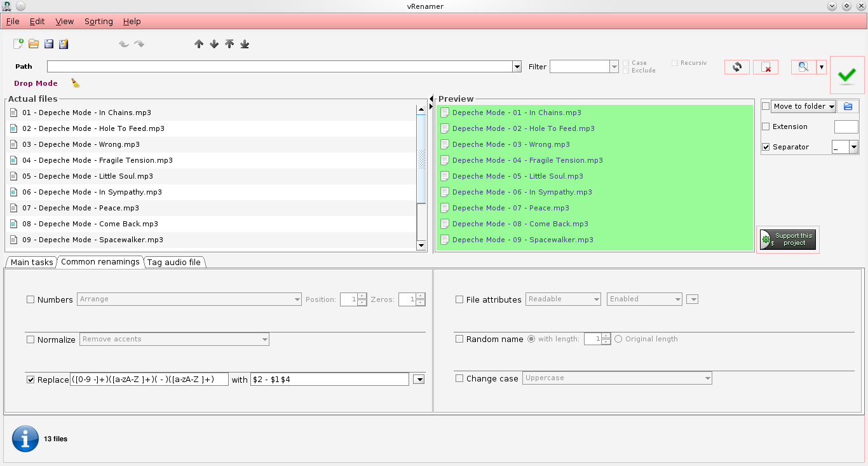
Task: Switch to the Tag audio file tab
Action: (174, 262)
